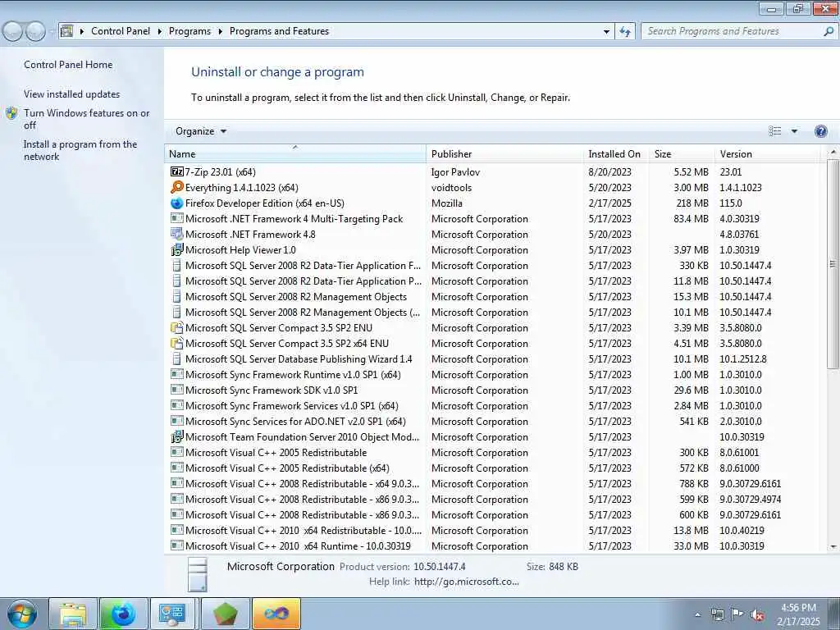Click the Firefox Developer Edition icon in list
This screenshot has width=840, height=630.
pyautogui.click(x=177, y=203)
